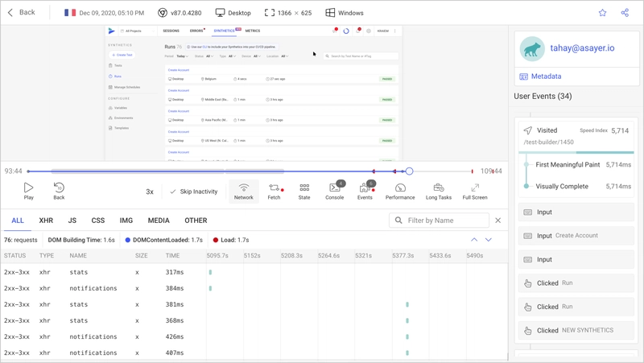Image resolution: width=644 pixels, height=363 pixels.
Task: Click the French flag icon
Action: (x=70, y=13)
